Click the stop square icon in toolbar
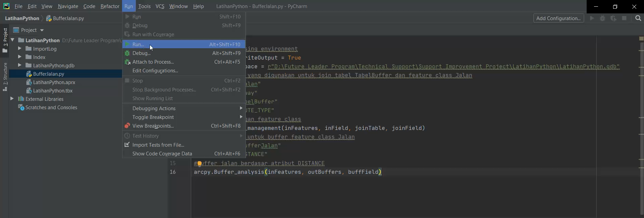Screen dimensions: 644x218 click(624, 18)
